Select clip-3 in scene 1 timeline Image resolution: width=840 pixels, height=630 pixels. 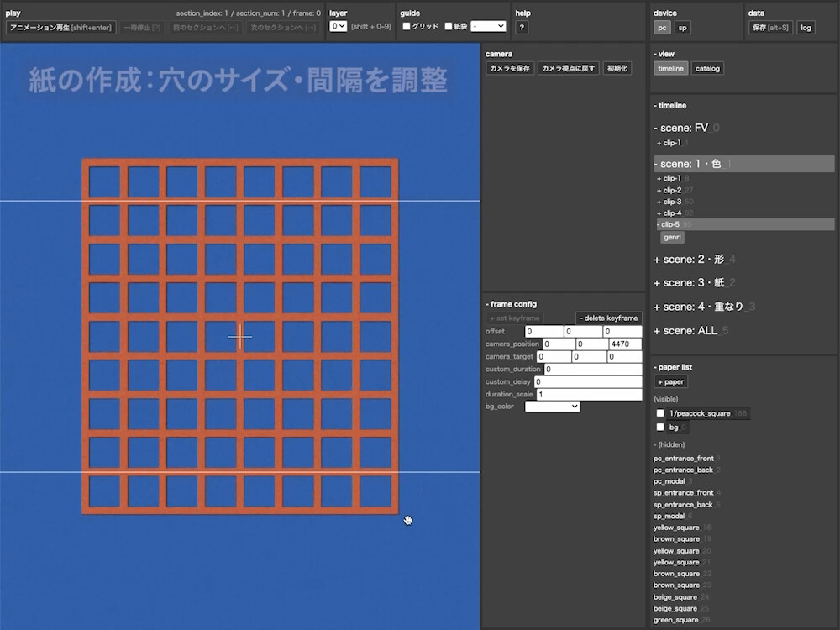click(672, 202)
